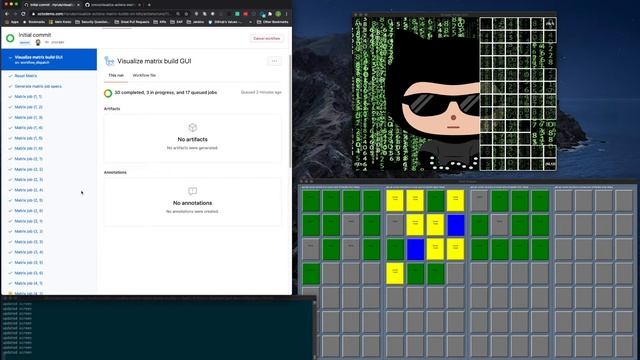
Task: Open the Chrome three-dot menu
Action: click(287, 14)
